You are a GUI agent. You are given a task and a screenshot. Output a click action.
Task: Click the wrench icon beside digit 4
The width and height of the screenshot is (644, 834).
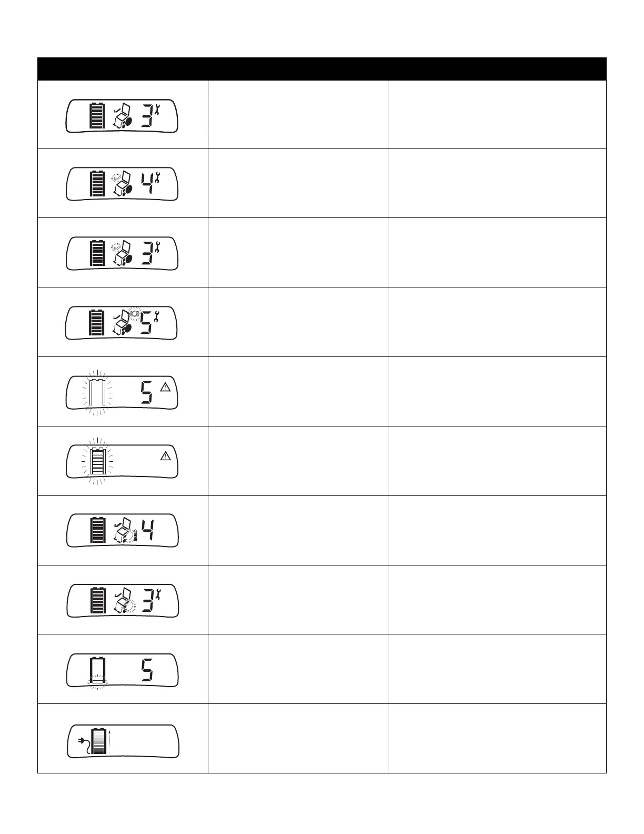pos(157,177)
